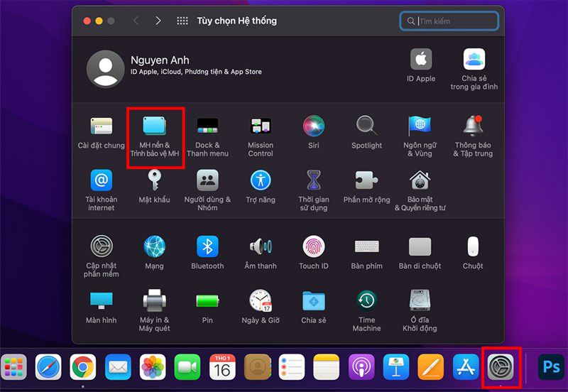Open Notes from the Dock
This screenshot has width=568, height=392.
click(327, 367)
